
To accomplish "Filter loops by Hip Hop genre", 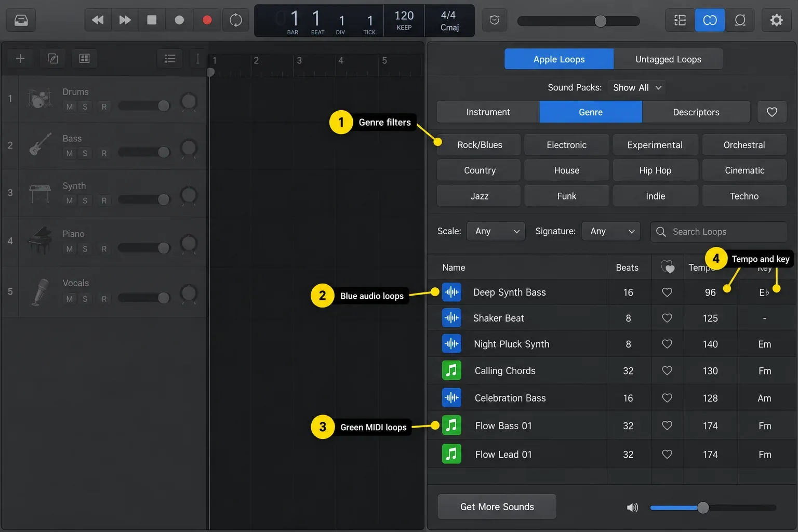I will (x=655, y=170).
